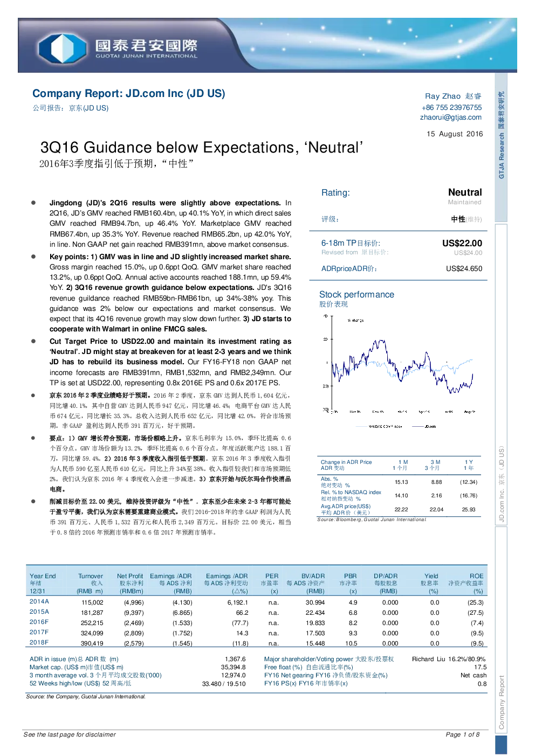535x756 pixels.
Task: Select target price US$22.00
Action: click(462, 243)
